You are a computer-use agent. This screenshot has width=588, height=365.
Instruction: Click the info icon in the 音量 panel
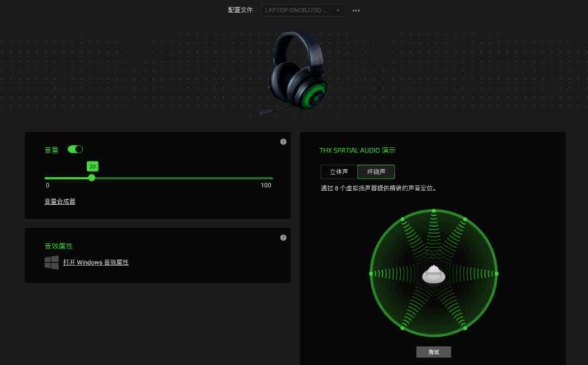283,142
